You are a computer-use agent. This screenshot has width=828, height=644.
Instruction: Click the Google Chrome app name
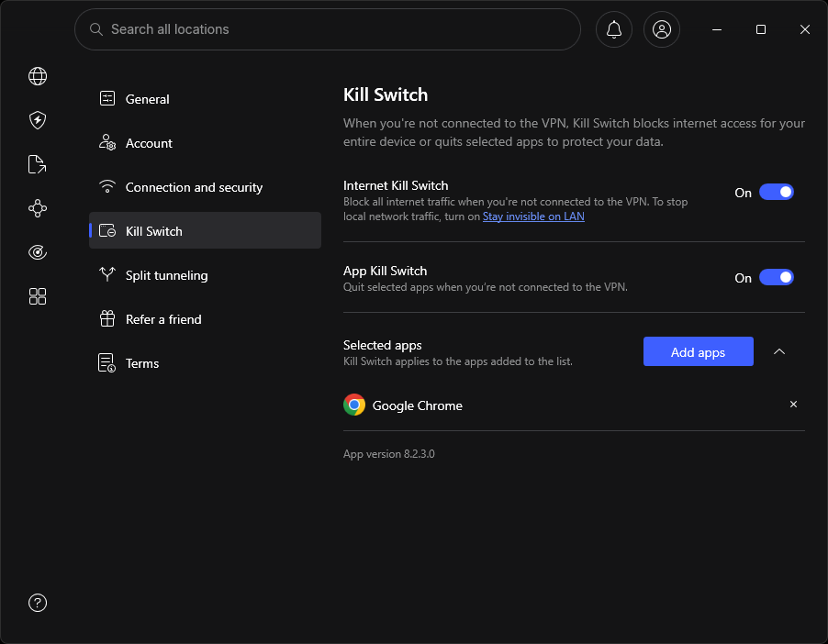tap(417, 405)
